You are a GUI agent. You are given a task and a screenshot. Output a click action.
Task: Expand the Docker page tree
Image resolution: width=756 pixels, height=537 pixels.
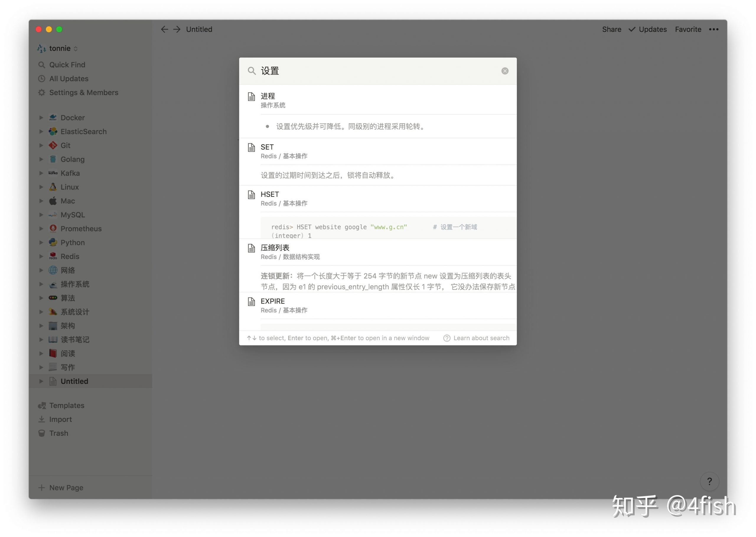pyautogui.click(x=41, y=118)
